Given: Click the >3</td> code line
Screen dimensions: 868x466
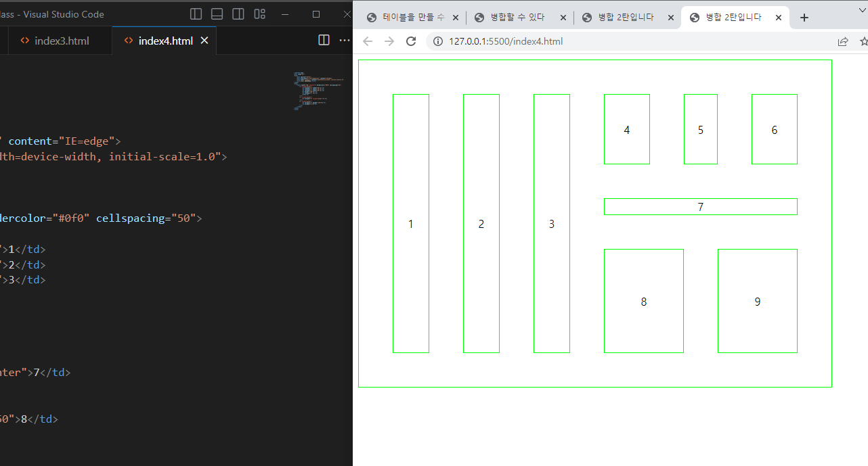Looking at the screenshot, I should tap(23, 280).
